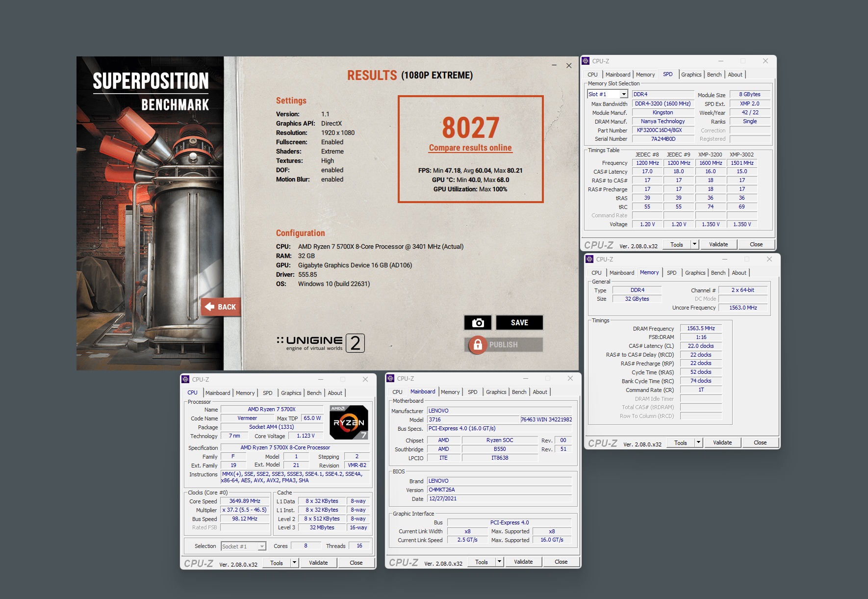Click the Unigine 2 engine logo
868x599 pixels.
pyautogui.click(x=320, y=343)
